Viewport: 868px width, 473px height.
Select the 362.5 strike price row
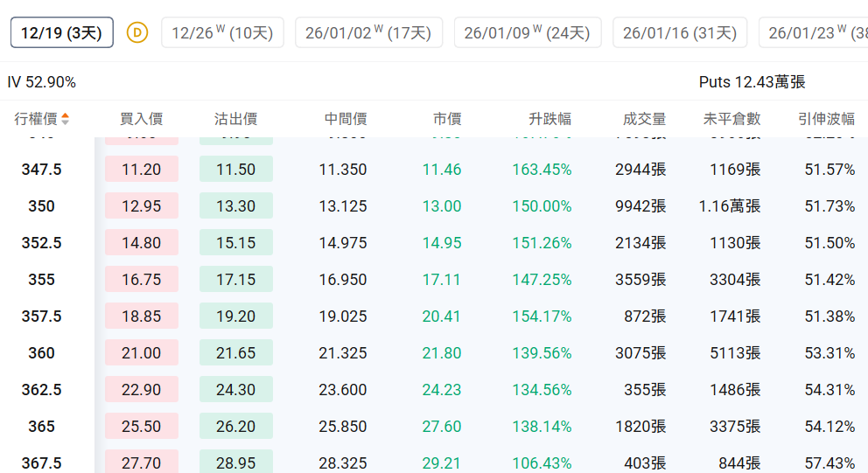point(41,390)
